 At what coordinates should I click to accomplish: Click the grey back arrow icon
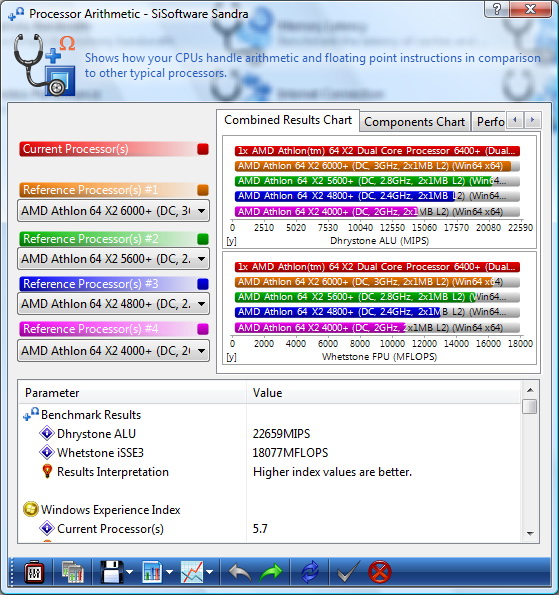pos(240,572)
